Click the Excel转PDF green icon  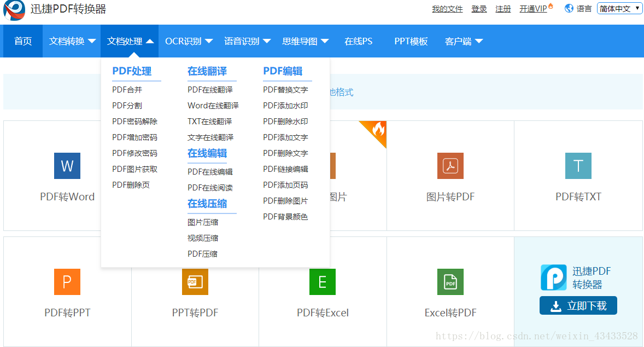(450, 282)
